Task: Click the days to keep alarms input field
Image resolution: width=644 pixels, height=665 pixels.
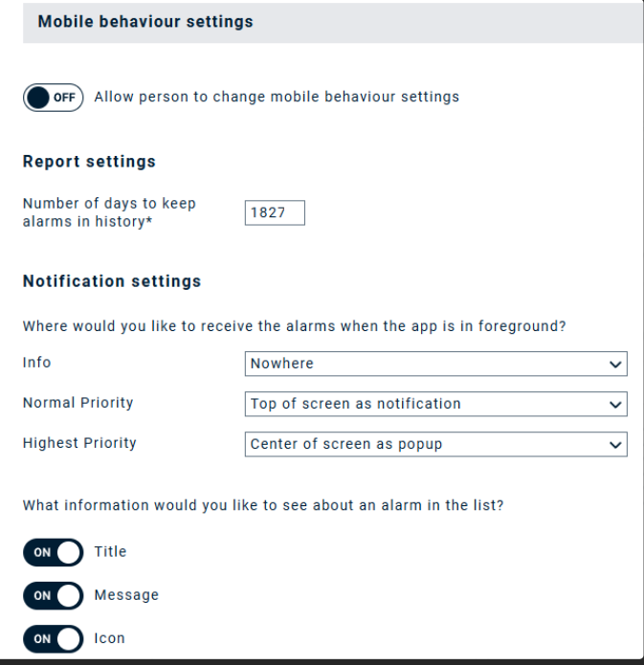Action: pos(275,212)
